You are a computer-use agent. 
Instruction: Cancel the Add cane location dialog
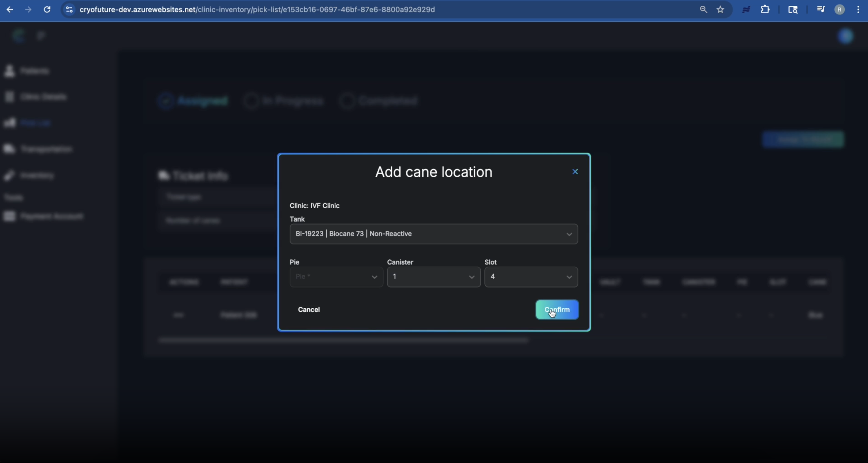click(x=309, y=310)
